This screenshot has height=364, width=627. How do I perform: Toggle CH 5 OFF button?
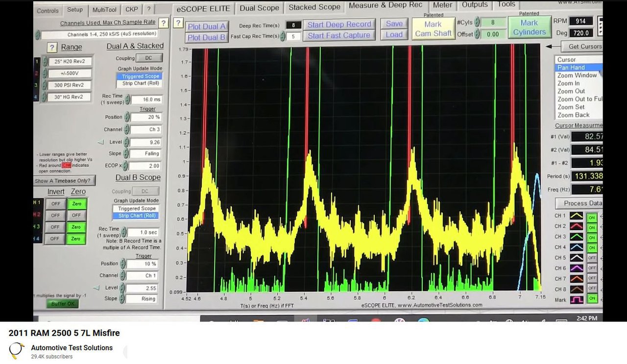pos(592,258)
